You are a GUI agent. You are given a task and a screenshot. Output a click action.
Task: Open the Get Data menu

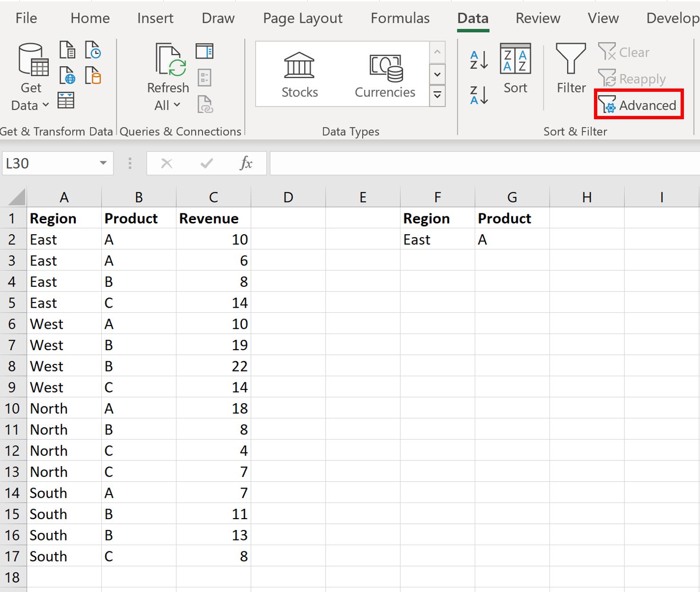tap(30, 76)
